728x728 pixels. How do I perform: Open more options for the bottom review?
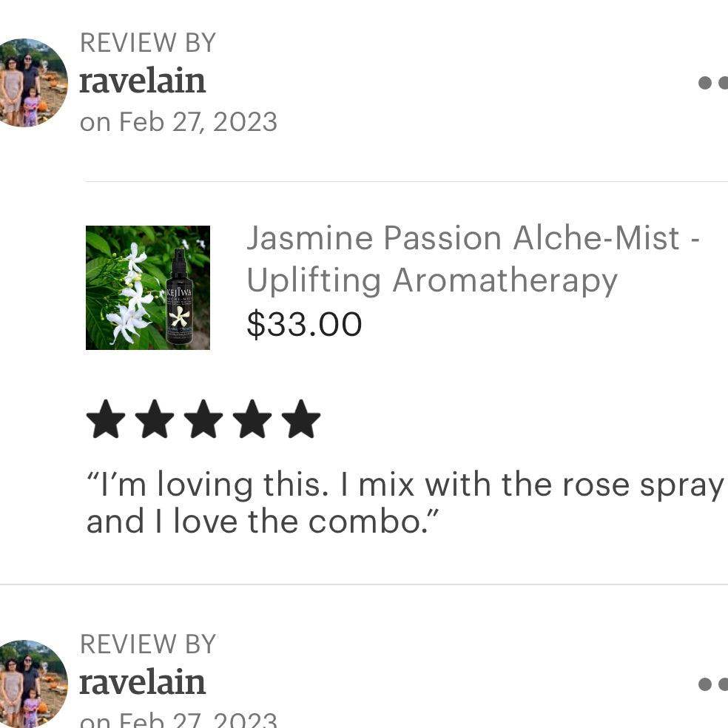[x=712, y=684]
